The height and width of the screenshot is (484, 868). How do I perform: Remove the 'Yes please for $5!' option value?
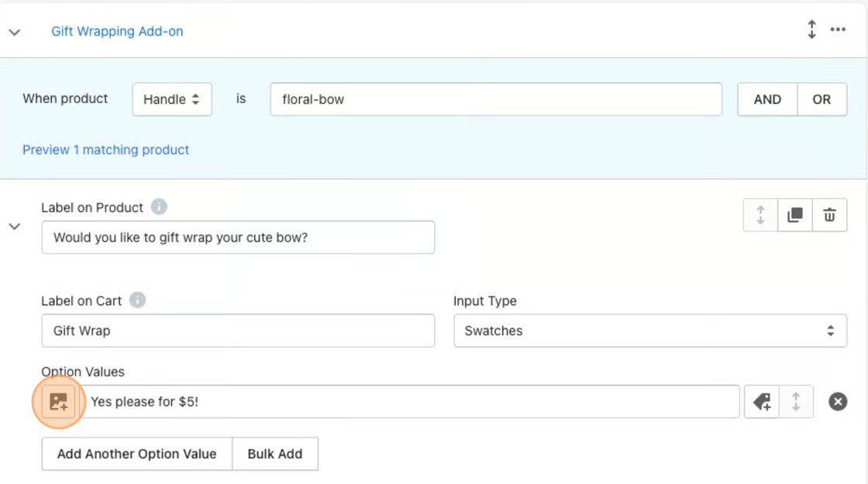(838, 402)
